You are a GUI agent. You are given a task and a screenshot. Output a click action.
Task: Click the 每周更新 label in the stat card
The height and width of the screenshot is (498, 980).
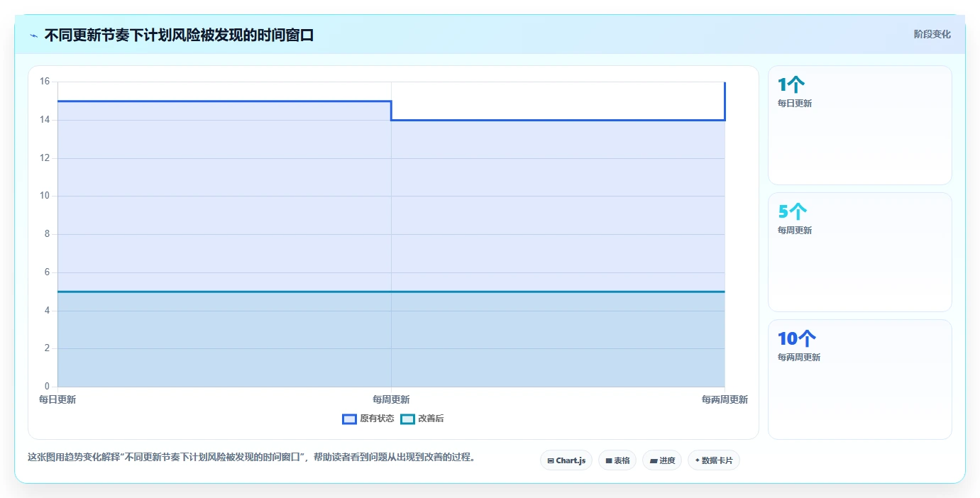tap(795, 231)
